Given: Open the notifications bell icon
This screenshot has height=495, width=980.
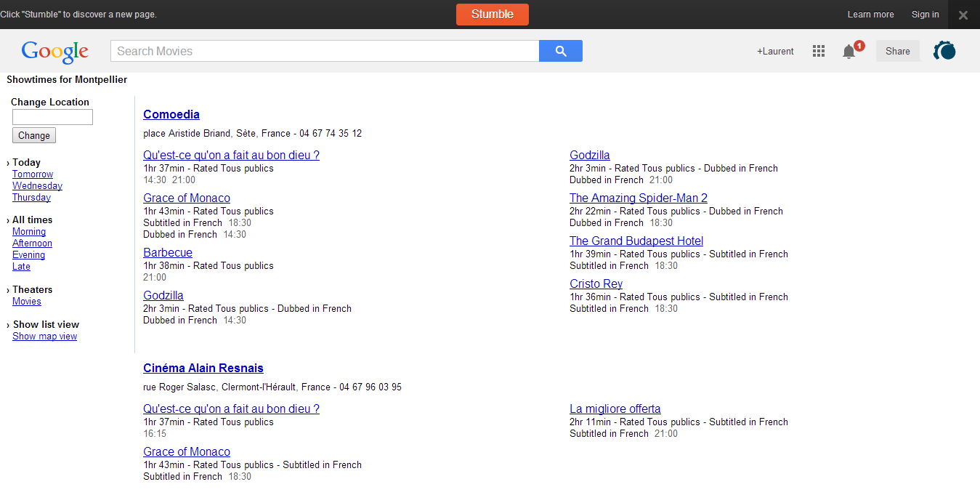Looking at the screenshot, I should click(x=849, y=52).
